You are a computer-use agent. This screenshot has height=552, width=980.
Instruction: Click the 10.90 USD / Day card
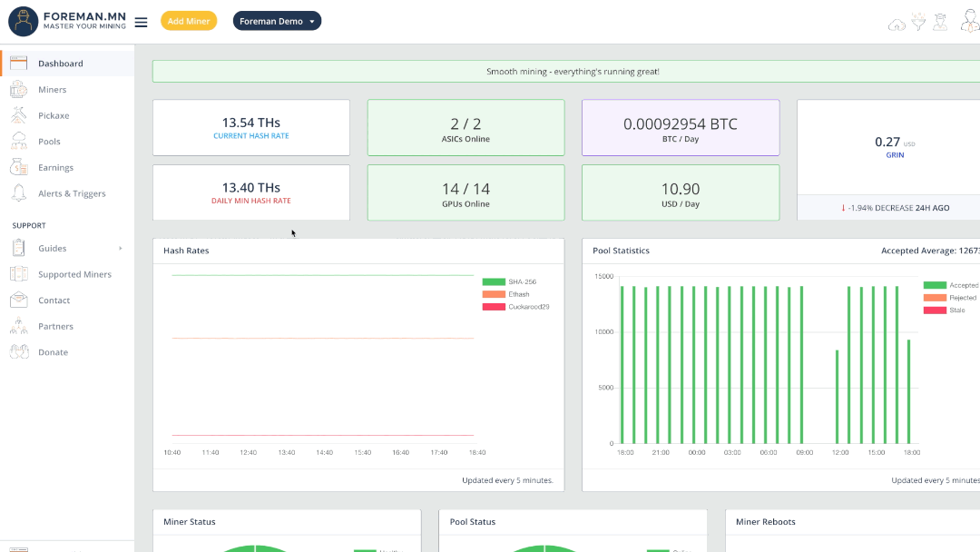click(x=681, y=192)
